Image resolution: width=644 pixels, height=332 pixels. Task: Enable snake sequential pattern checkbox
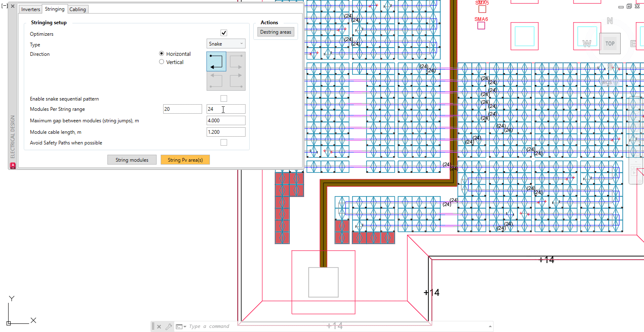click(x=224, y=98)
